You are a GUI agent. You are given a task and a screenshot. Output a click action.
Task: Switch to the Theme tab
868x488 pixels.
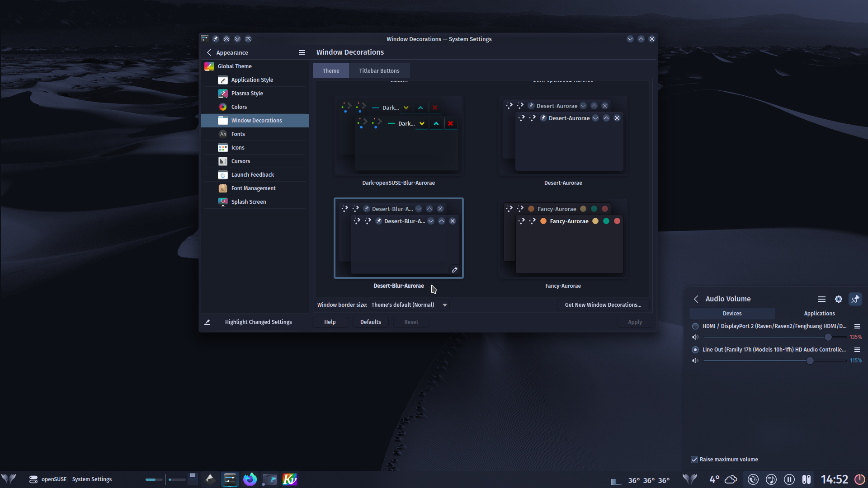(x=331, y=71)
